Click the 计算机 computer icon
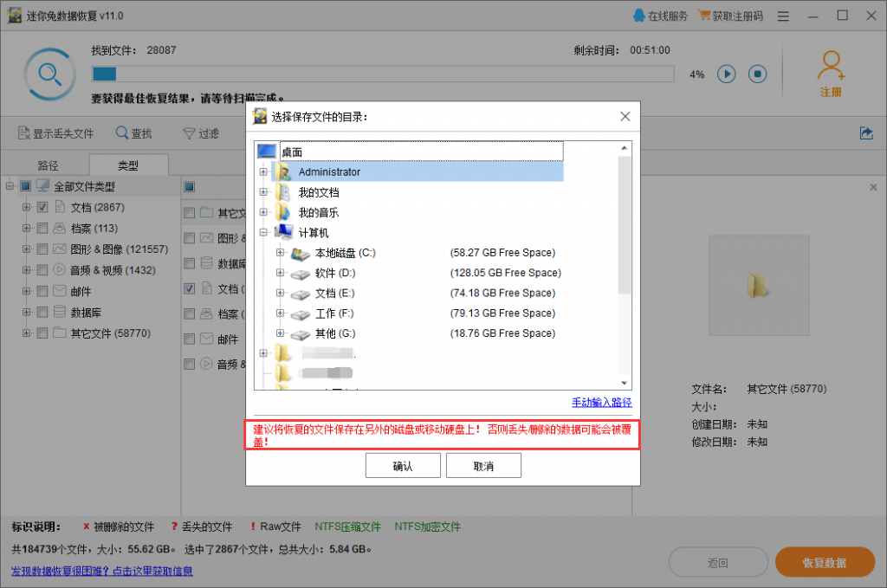Viewport: 887px width, 588px height. [284, 232]
